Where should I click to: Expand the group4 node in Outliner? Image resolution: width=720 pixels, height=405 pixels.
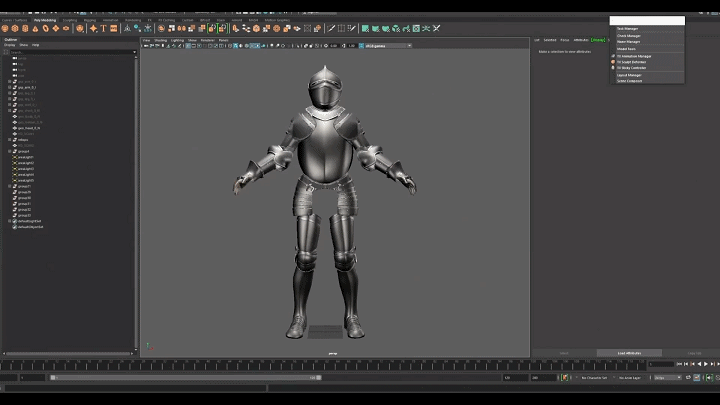coord(9,151)
